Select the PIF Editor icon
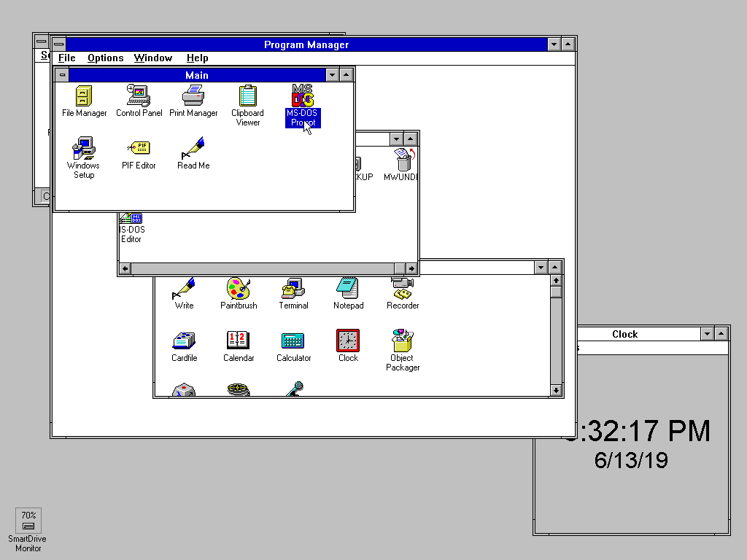 pyautogui.click(x=139, y=149)
